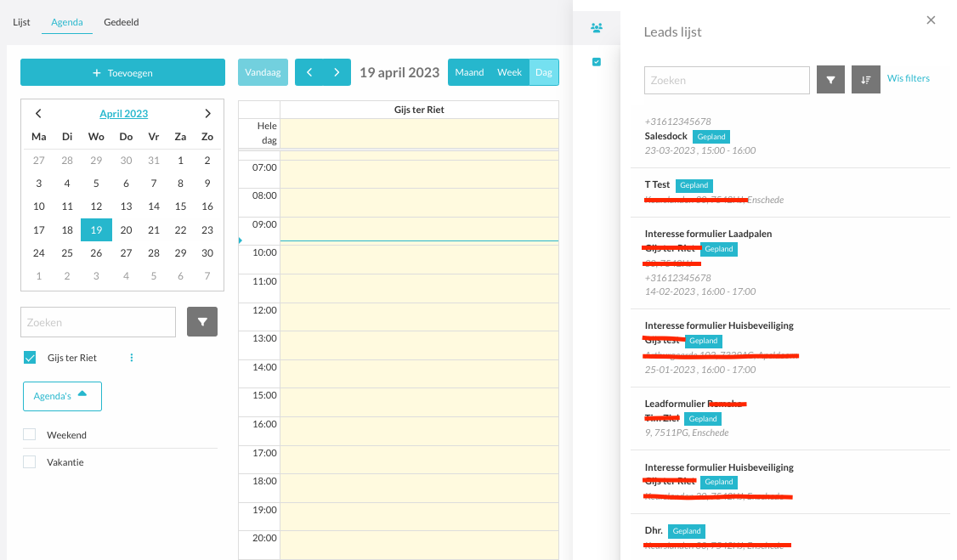The image size is (957, 560).
Task: Click the Toevoegen button
Action: [x=122, y=72]
